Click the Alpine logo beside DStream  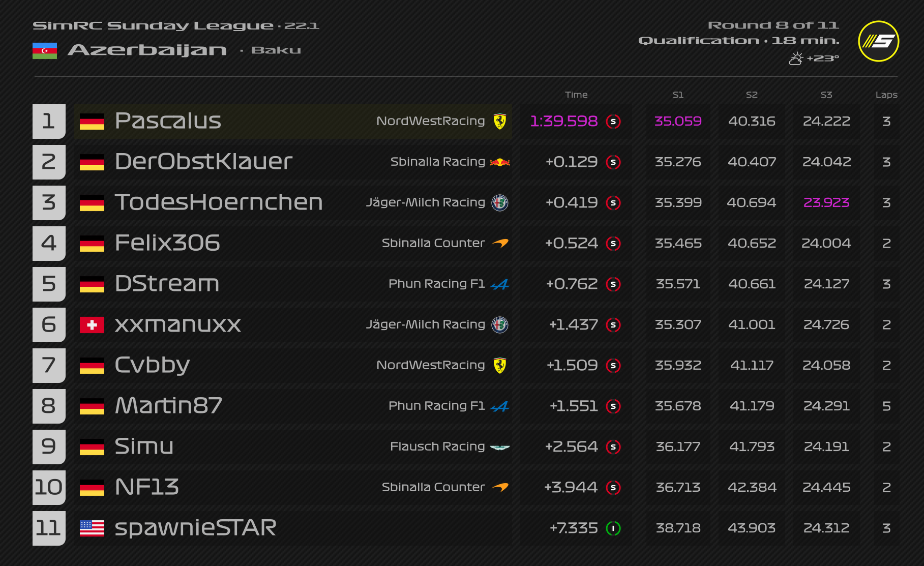point(500,284)
